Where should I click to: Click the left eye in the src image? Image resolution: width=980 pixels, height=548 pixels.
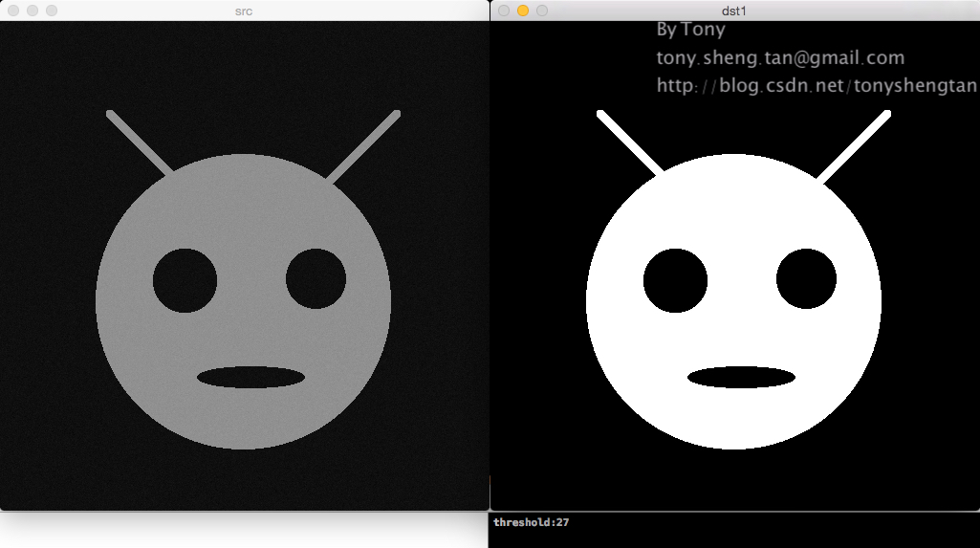click(185, 280)
